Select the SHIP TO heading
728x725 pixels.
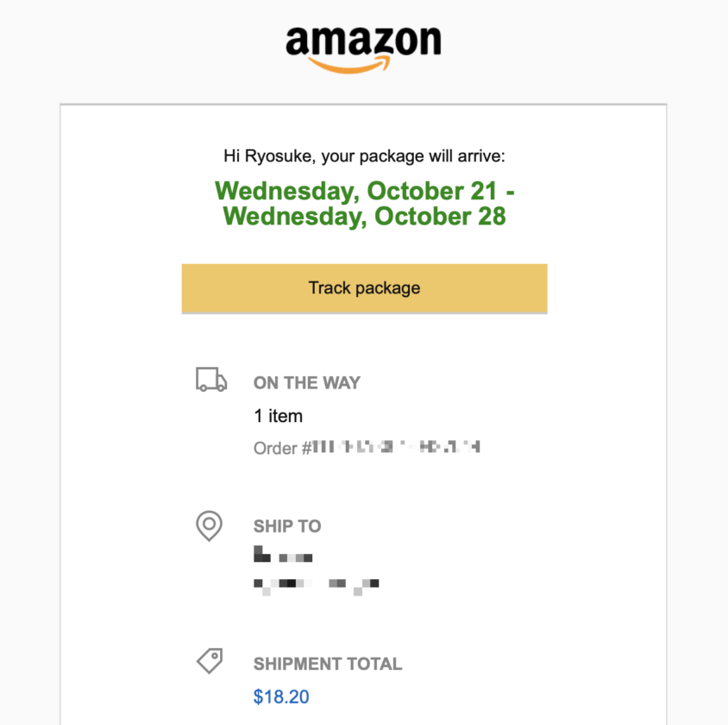(287, 526)
